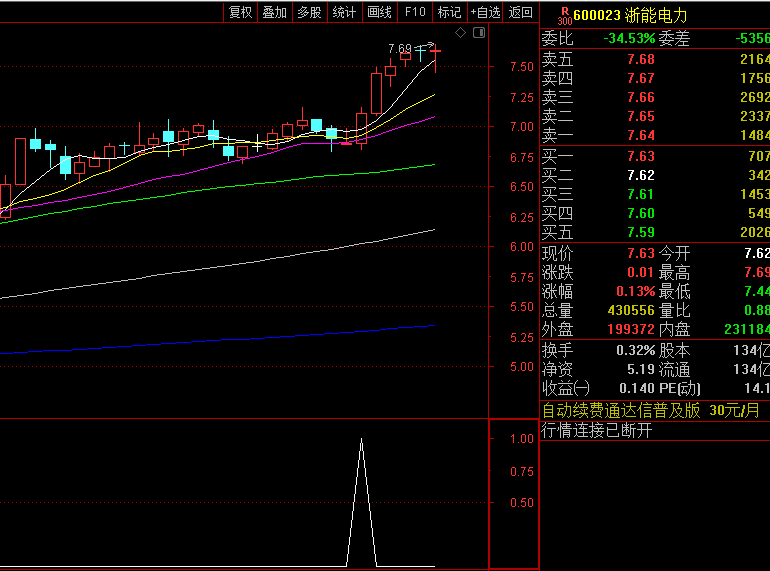Open F10 company info
Image resolution: width=770 pixels, height=571 pixels.
tap(415, 12)
